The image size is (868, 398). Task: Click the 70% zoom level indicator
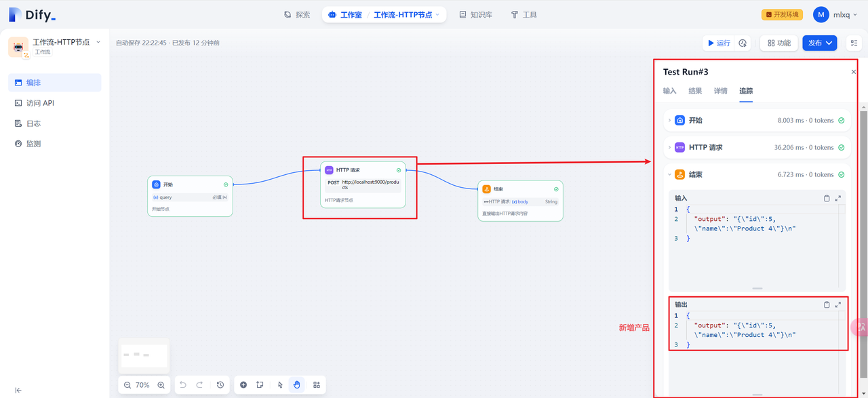click(143, 384)
